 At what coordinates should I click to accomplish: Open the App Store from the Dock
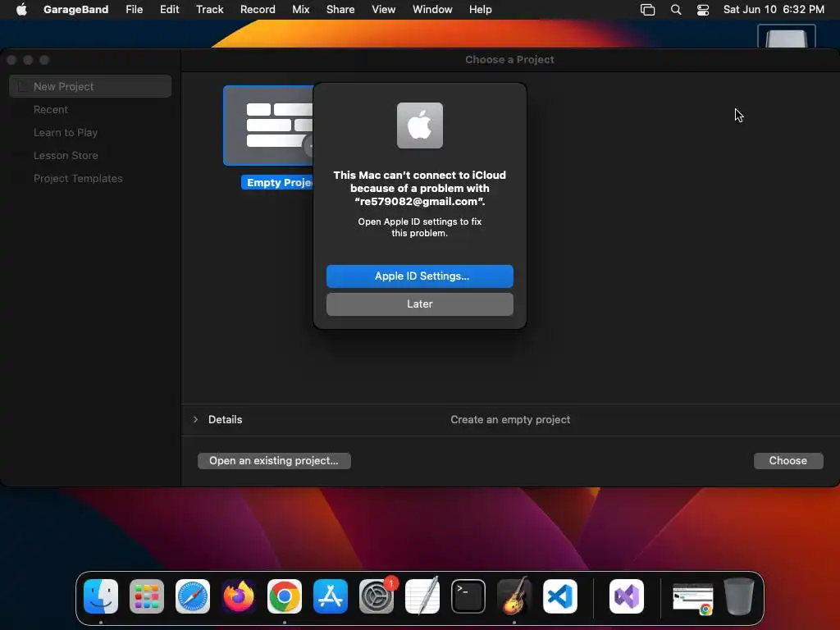(331, 596)
